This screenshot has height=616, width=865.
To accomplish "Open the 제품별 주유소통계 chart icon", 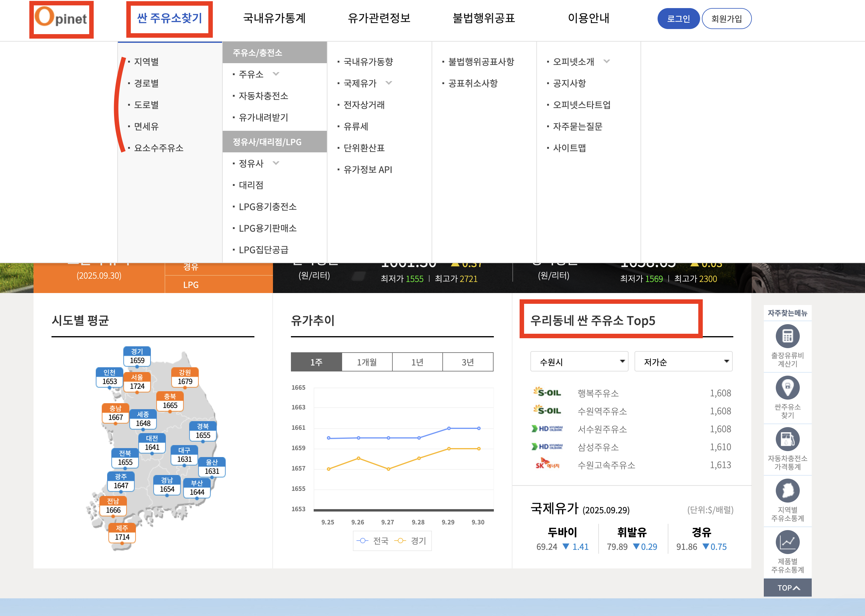I will click(x=787, y=542).
